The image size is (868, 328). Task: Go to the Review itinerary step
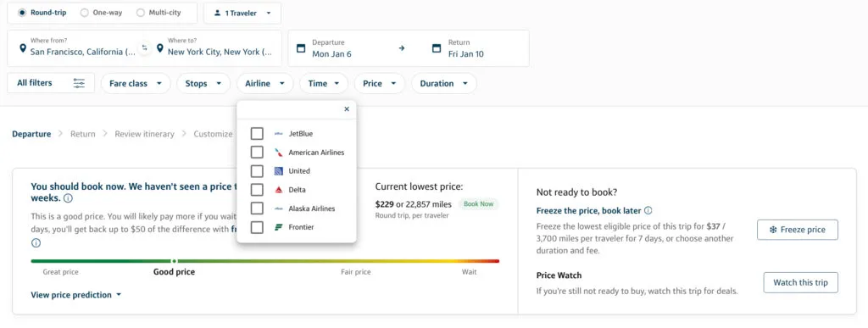(144, 134)
